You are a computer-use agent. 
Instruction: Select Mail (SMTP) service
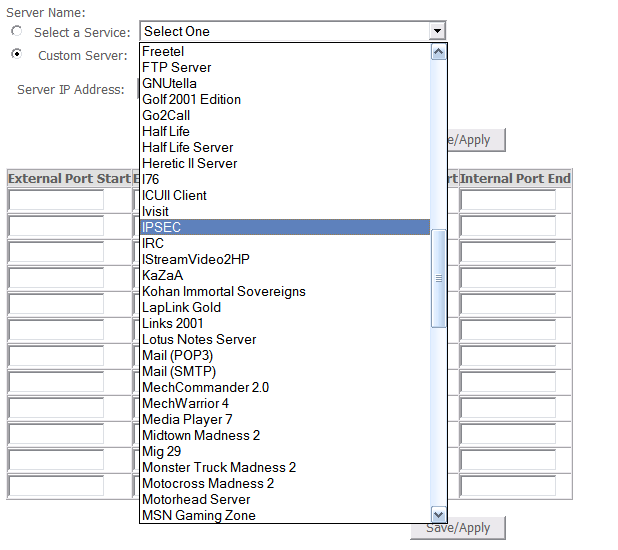click(x=285, y=371)
